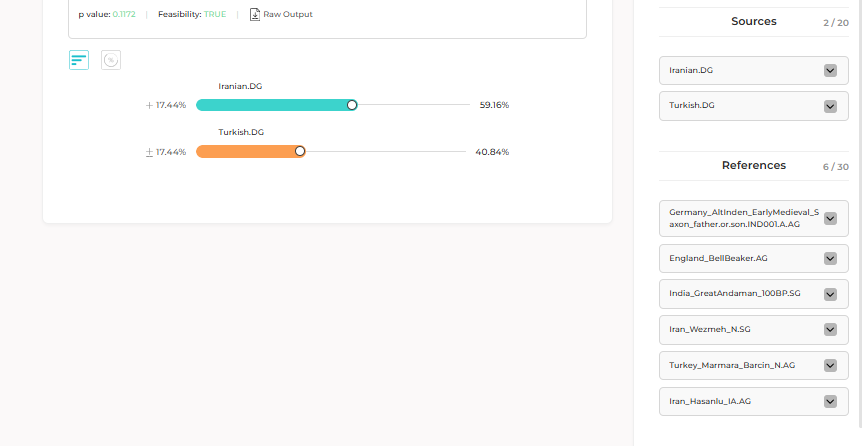Open the Iran_Wezmeh_N.SG dropdown arrow

click(829, 329)
